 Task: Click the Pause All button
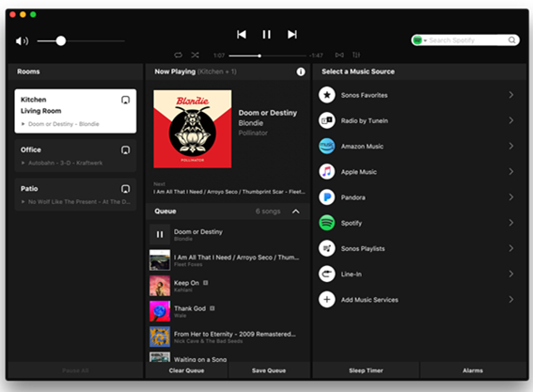[x=75, y=370]
